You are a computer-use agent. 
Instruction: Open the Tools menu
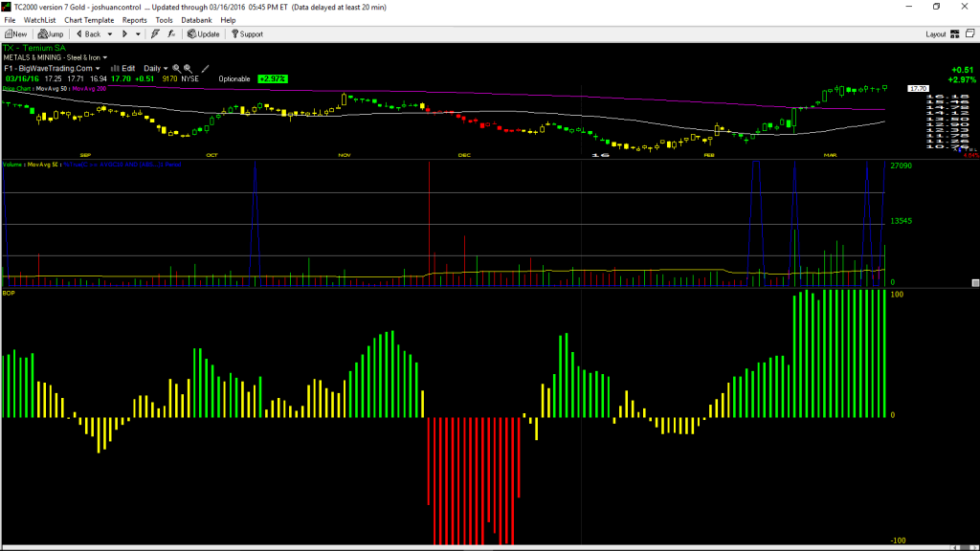pos(164,20)
